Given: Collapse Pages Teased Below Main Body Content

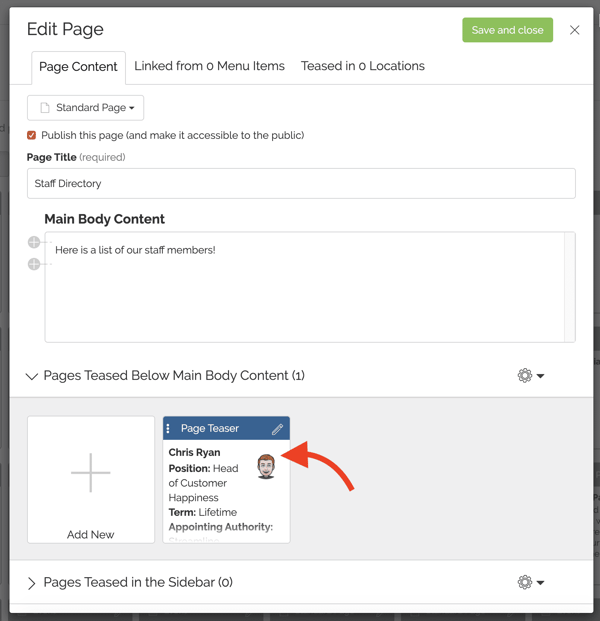Looking at the screenshot, I should coord(32,376).
